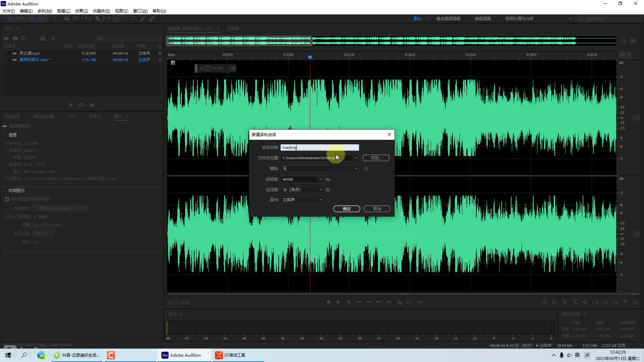
Task: Click Insert into multitrack icon
Action: click(43, 38)
